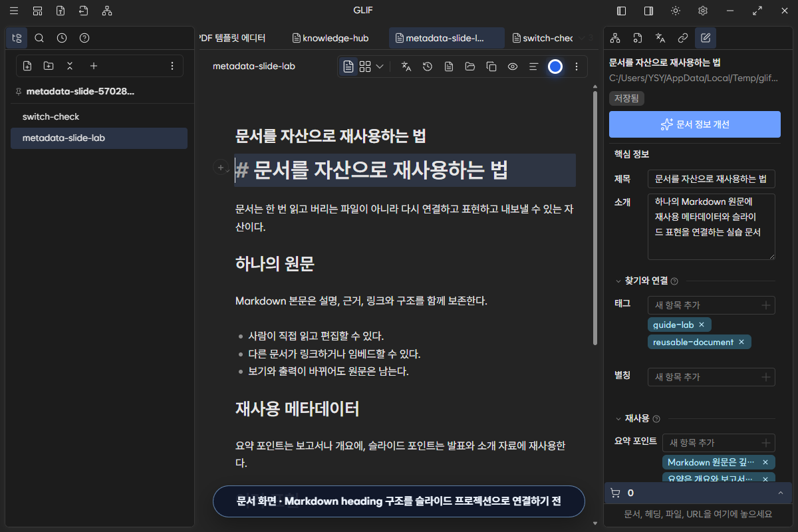
Task: Open the hierarchy graph icon in title bar
Action: click(107, 11)
